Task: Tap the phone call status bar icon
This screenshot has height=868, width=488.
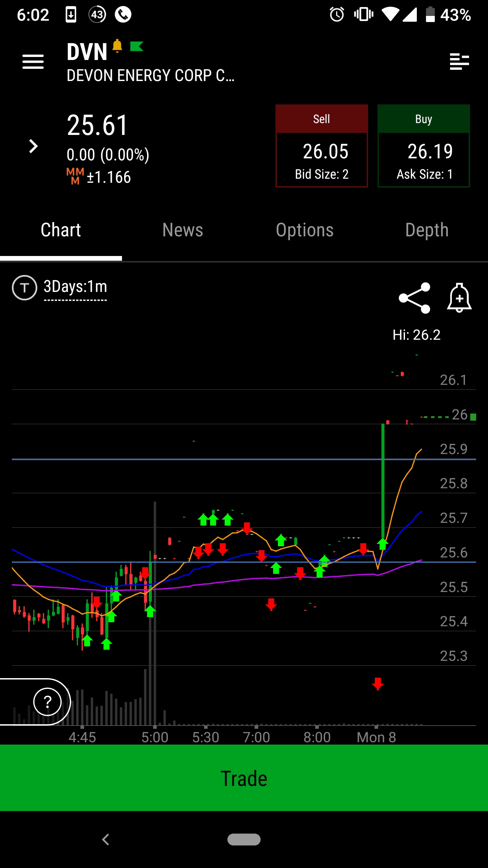Action: pyautogui.click(x=123, y=15)
